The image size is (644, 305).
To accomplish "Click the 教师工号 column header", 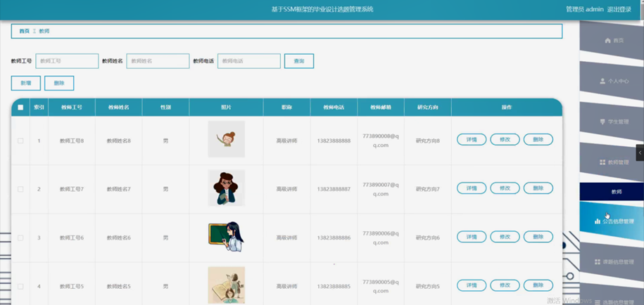I will click(x=72, y=108).
